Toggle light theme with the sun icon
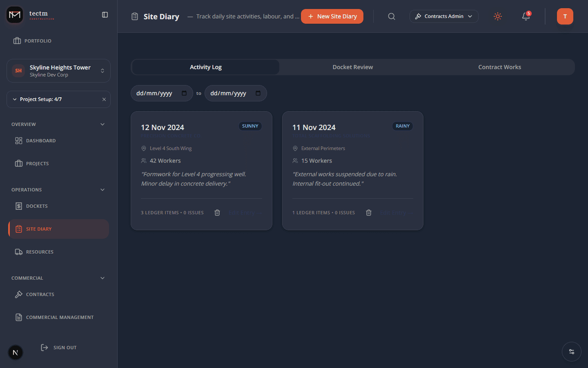This screenshot has width=588, height=368. click(x=497, y=16)
